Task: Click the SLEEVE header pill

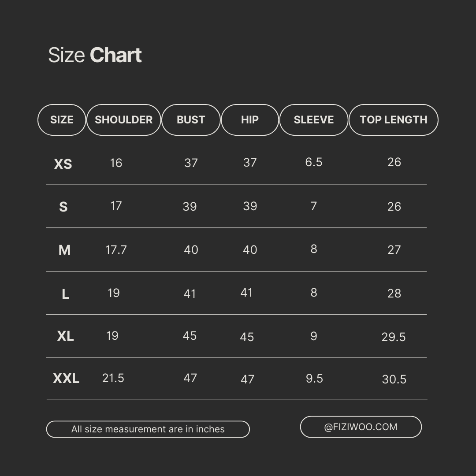Action: point(314,120)
